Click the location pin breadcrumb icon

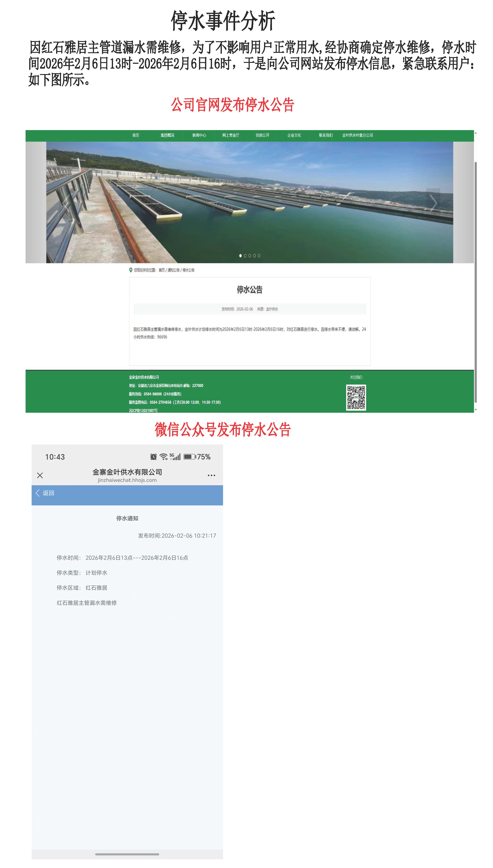click(131, 270)
